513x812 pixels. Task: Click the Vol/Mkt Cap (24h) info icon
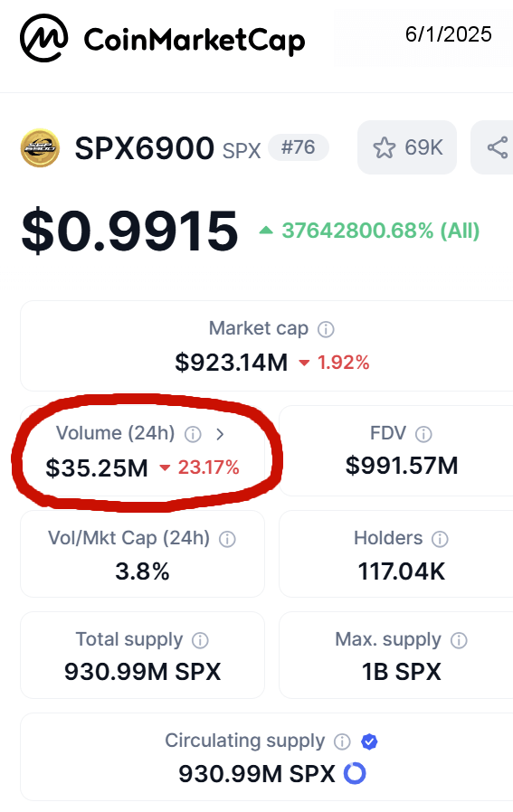[x=227, y=539]
